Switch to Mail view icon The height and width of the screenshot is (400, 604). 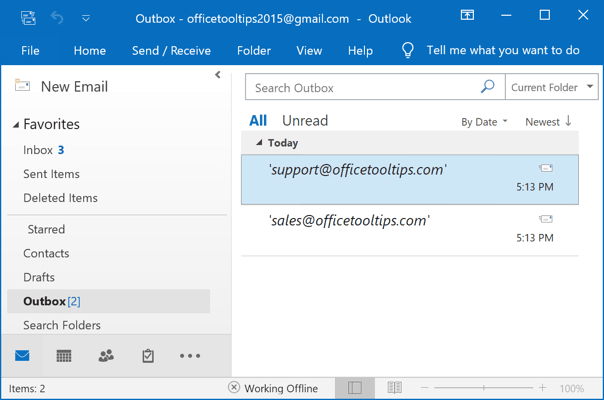[x=22, y=355]
